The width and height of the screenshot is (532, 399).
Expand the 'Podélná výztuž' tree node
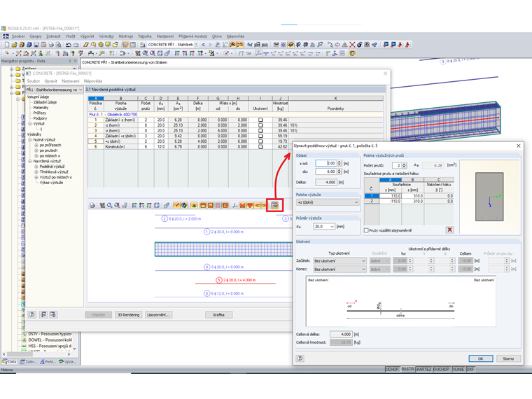coord(36,167)
